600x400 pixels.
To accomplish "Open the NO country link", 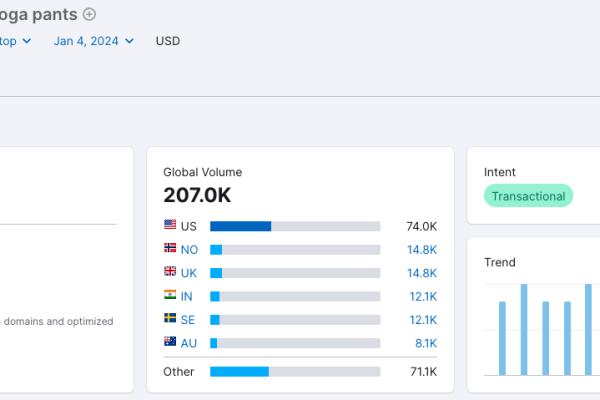I will click(189, 250).
